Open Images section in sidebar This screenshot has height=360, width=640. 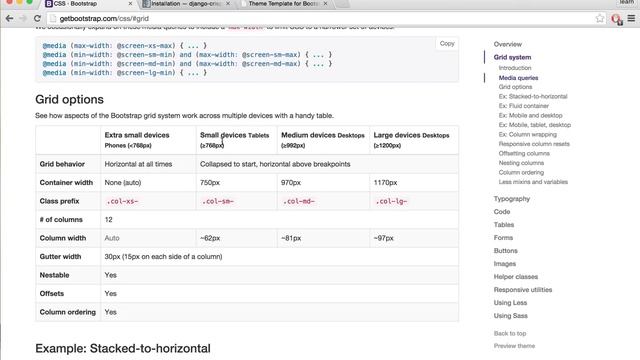click(x=505, y=264)
